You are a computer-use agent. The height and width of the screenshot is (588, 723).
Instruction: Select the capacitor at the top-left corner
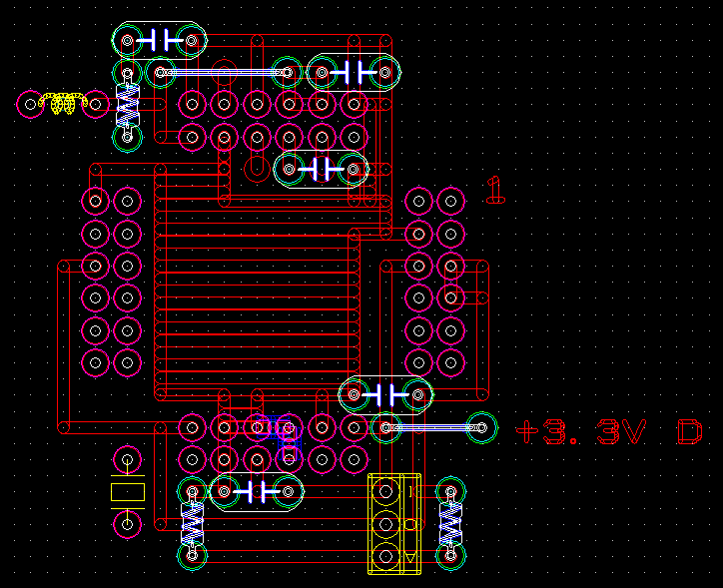pyautogui.click(x=160, y=41)
